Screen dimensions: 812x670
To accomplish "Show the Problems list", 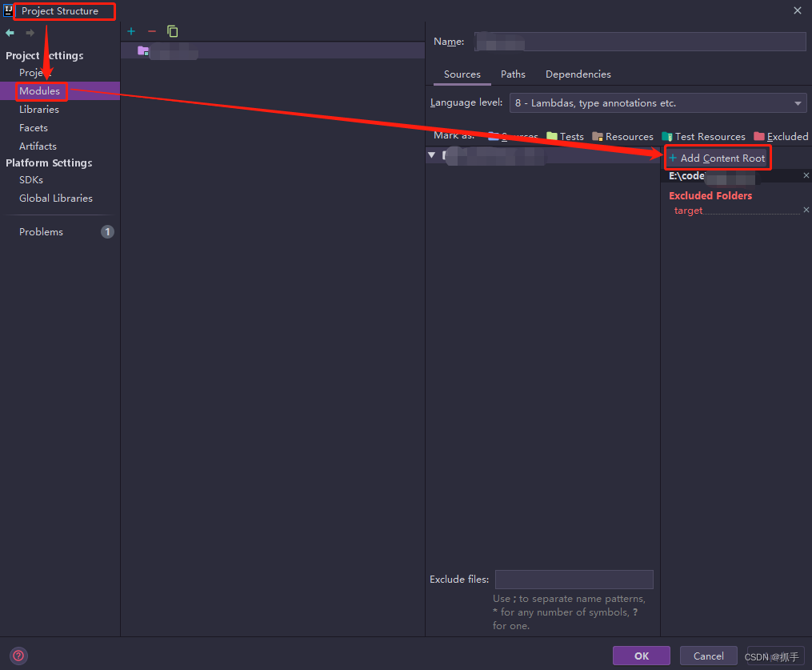I will click(41, 231).
